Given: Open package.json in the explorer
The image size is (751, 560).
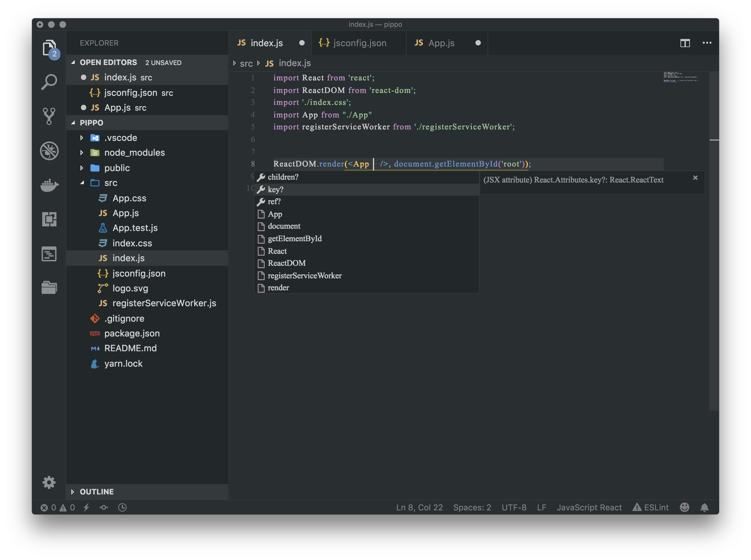Looking at the screenshot, I should tap(131, 333).
